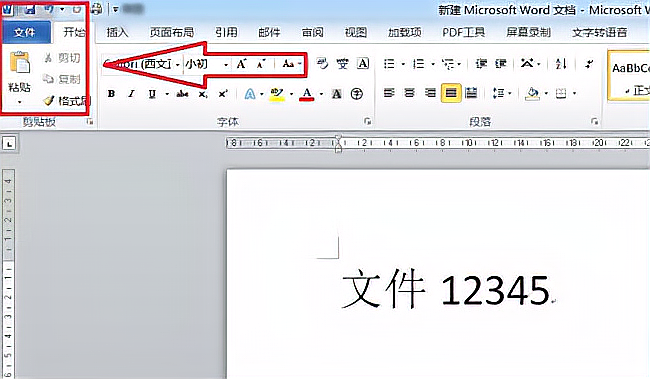This screenshot has height=379, width=650.
Task: Toggle underline formatting
Action: [152, 94]
